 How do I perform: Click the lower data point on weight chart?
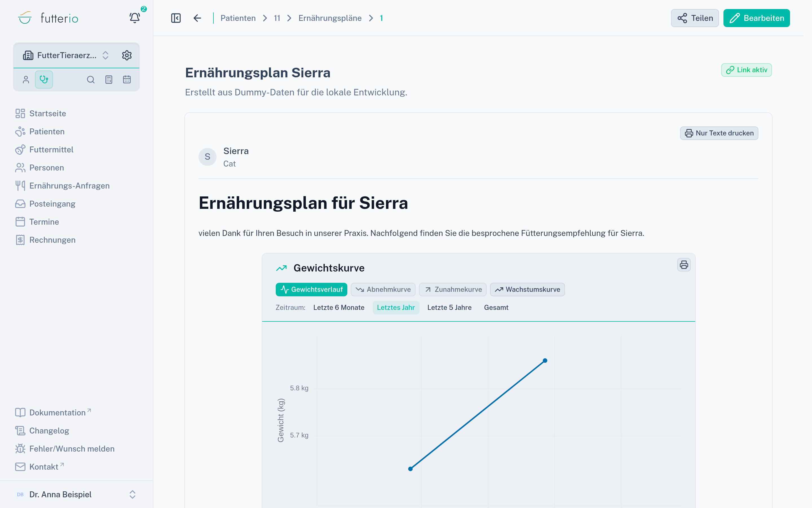click(x=410, y=469)
